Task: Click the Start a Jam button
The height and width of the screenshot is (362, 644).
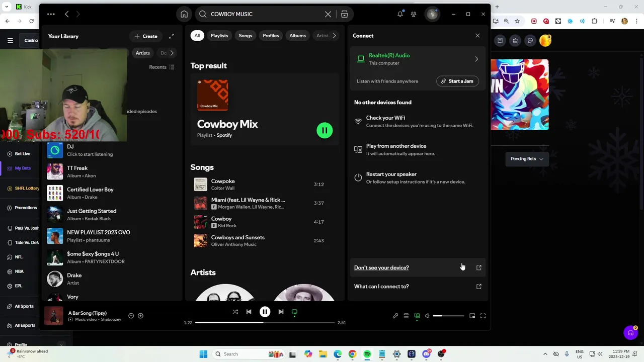Action: click(x=457, y=81)
